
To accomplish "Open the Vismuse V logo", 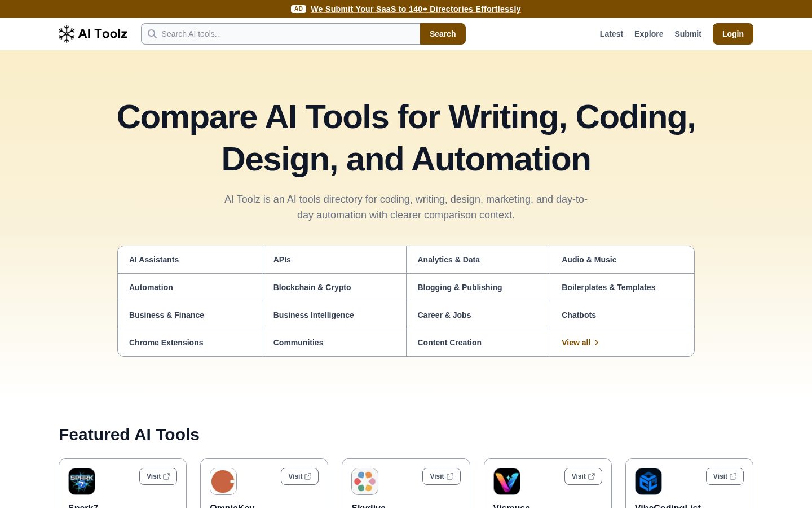I will point(507,481).
